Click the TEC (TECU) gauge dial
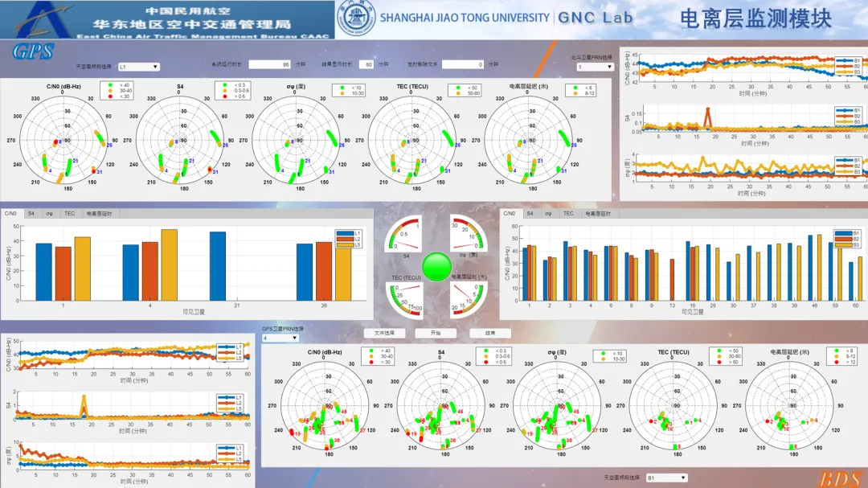 click(403, 297)
